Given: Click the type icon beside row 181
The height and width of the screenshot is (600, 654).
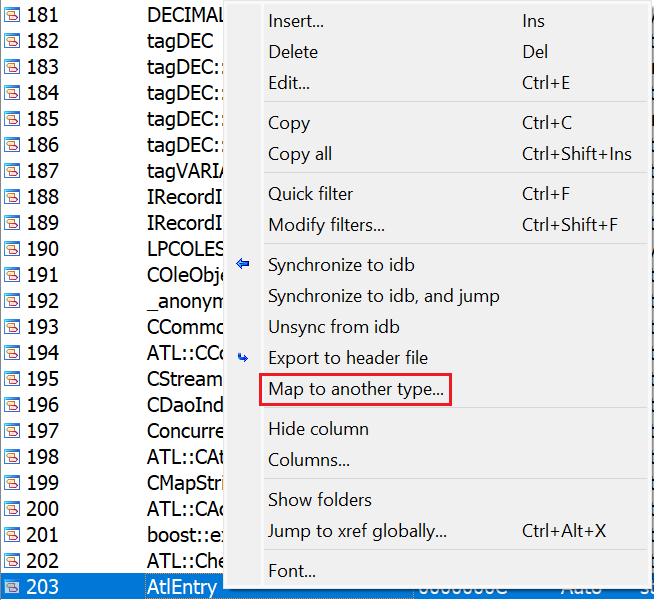Looking at the screenshot, I should point(12,15).
